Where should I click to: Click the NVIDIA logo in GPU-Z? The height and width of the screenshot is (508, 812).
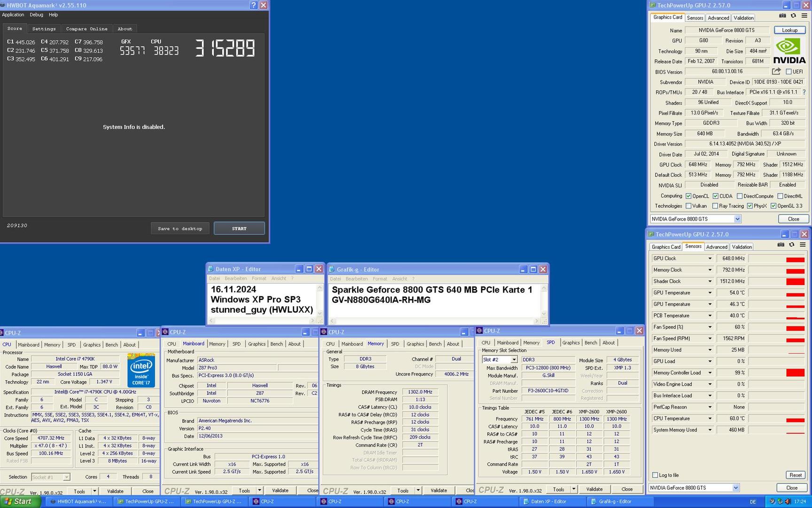click(x=789, y=51)
